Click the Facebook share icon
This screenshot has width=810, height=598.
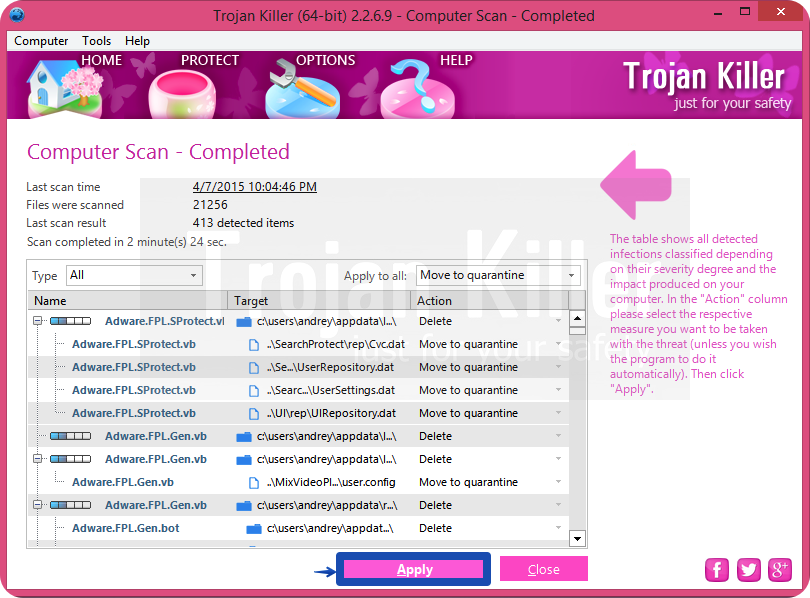(717, 569)
